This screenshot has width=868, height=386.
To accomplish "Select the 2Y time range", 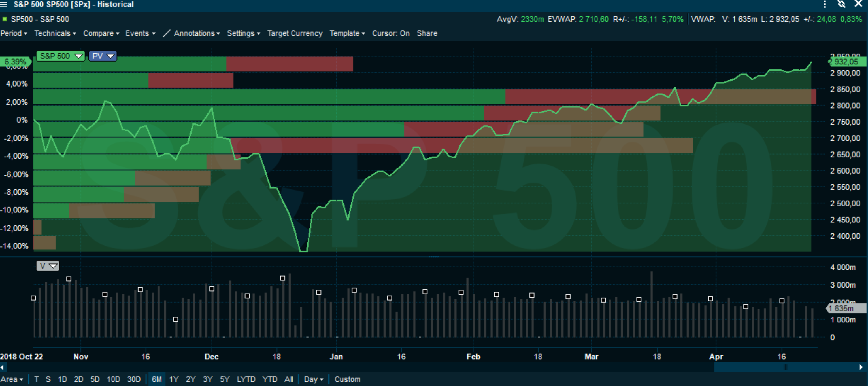I will (x=190, y=379).
